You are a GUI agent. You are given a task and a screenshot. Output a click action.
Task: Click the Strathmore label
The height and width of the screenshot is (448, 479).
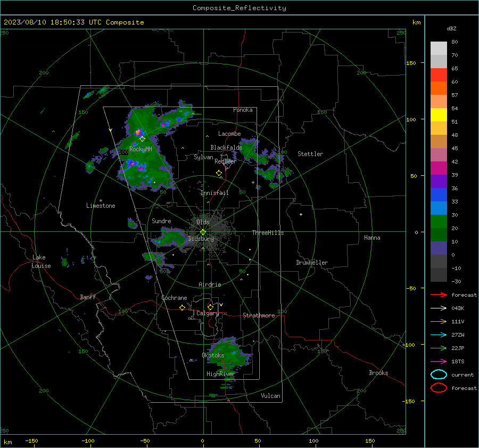(x=259, y=315)
